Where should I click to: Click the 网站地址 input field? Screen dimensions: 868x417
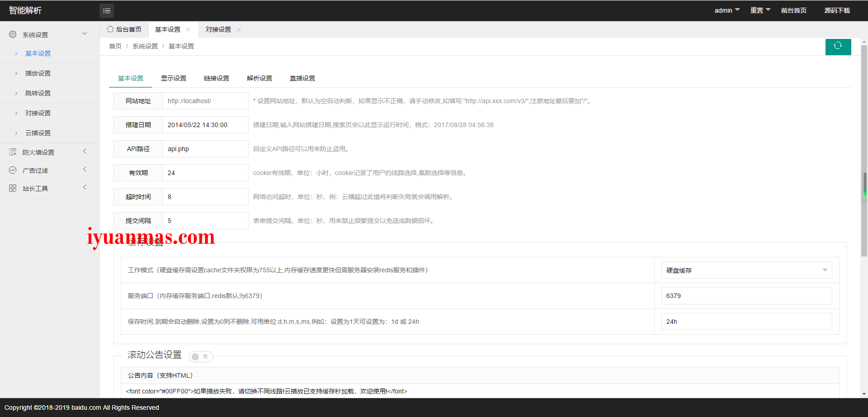coord(206,101)
